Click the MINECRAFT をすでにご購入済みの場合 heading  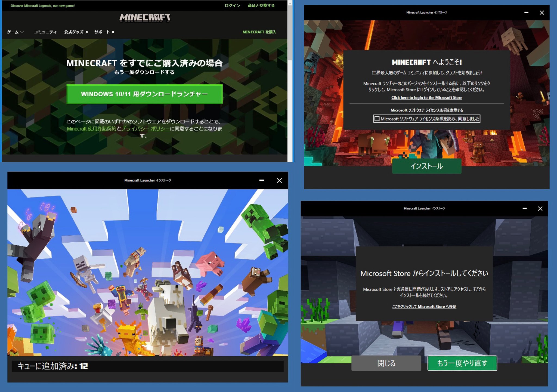[x=144, y=63]
